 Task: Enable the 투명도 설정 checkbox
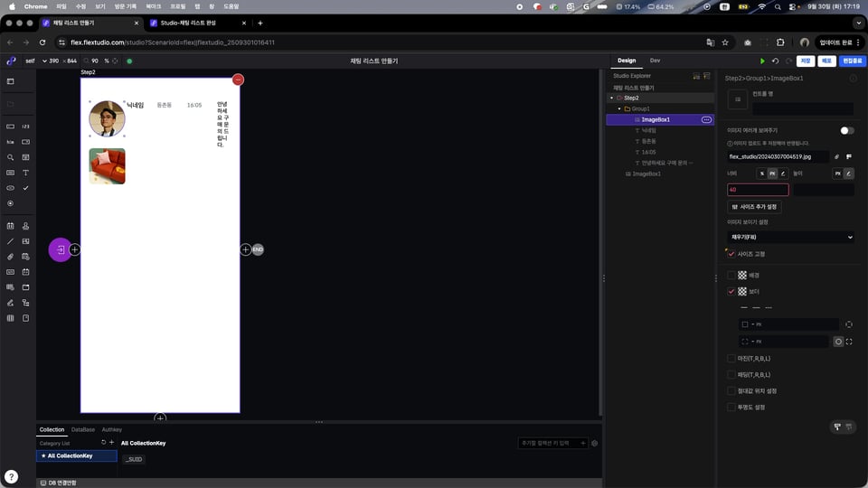731,407
